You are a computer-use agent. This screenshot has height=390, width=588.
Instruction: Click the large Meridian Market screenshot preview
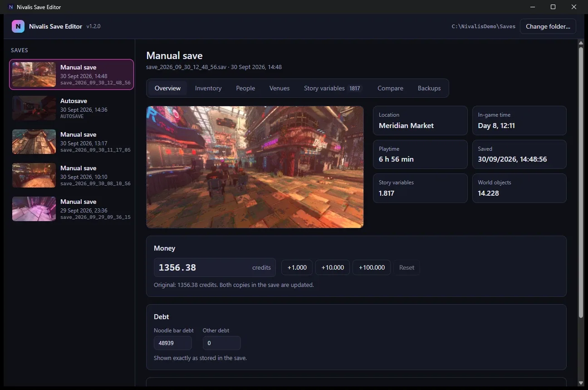pos(255,167)
